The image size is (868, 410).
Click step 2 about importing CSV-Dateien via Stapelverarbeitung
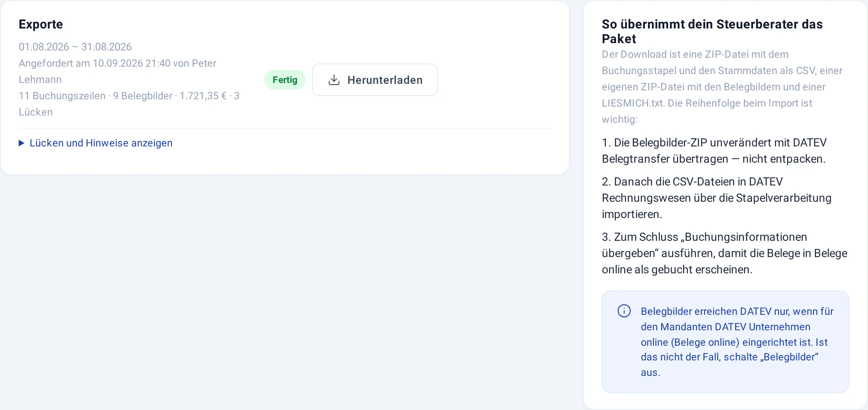point(717,198)
